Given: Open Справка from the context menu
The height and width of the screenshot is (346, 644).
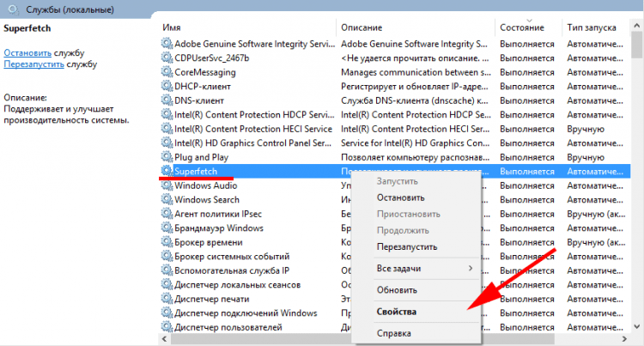Looking at the screenshot, I should [394, 333].
